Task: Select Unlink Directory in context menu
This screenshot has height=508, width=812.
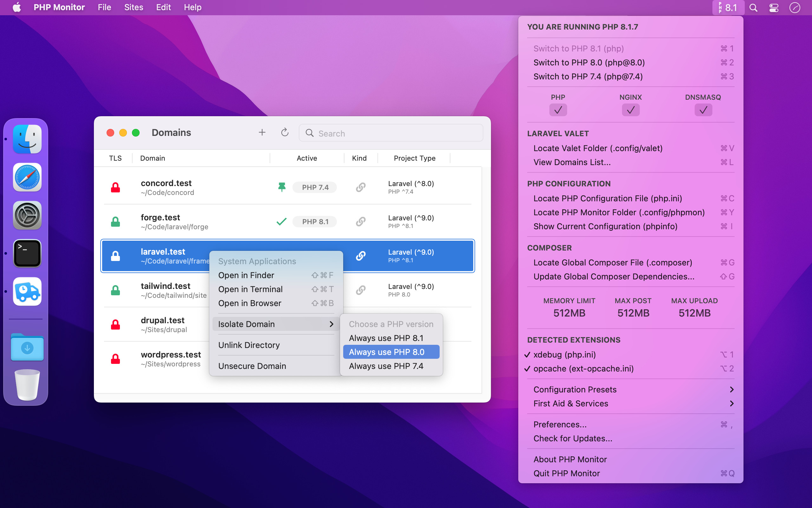Action: coord(276,345)
